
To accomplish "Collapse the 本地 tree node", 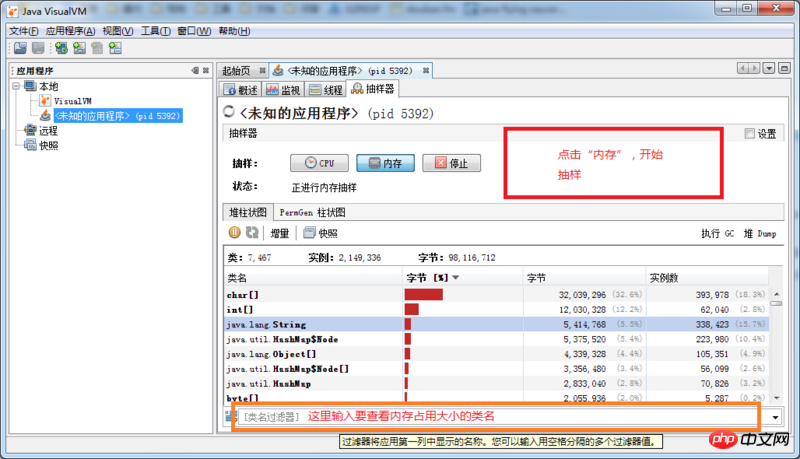I will tap(16, 86).
